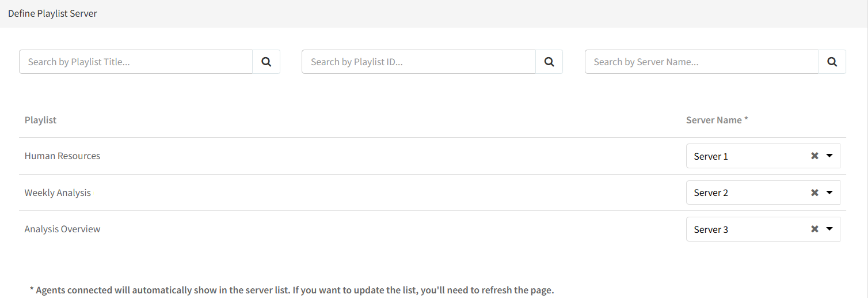The height and width of the screenshot is (298, 868).
Task: Click search icon for Playlist Title
Action: click(266, 62)
